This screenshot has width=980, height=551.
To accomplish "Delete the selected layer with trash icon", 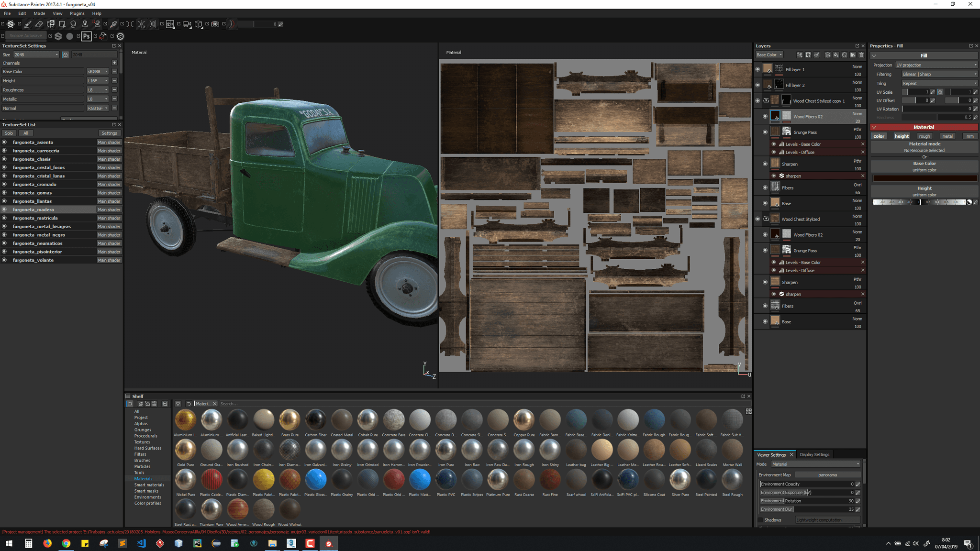I will click(x=861, y=55).
